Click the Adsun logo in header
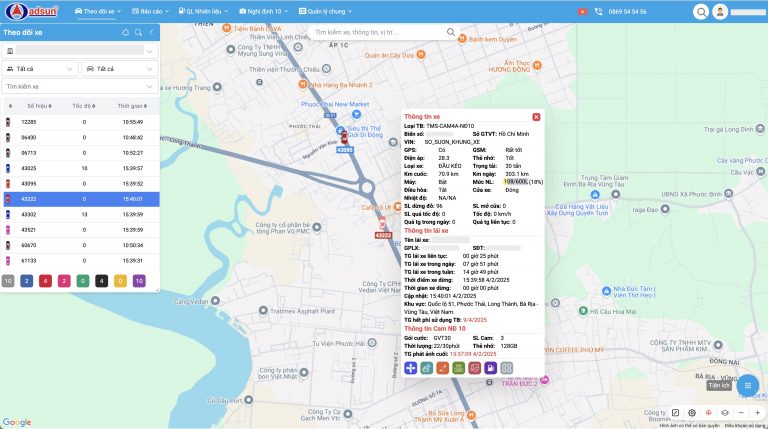768x429 pixels. 33,11
